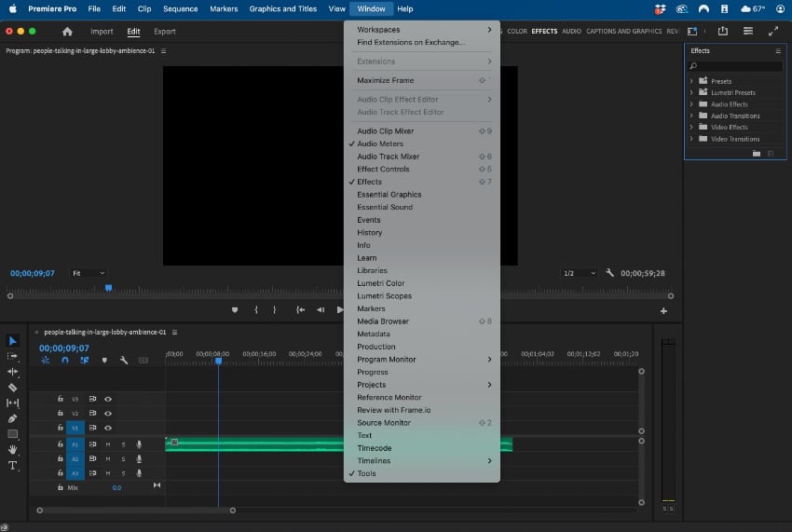
Task: Click Mark Out button
Action: click(274, 309)
